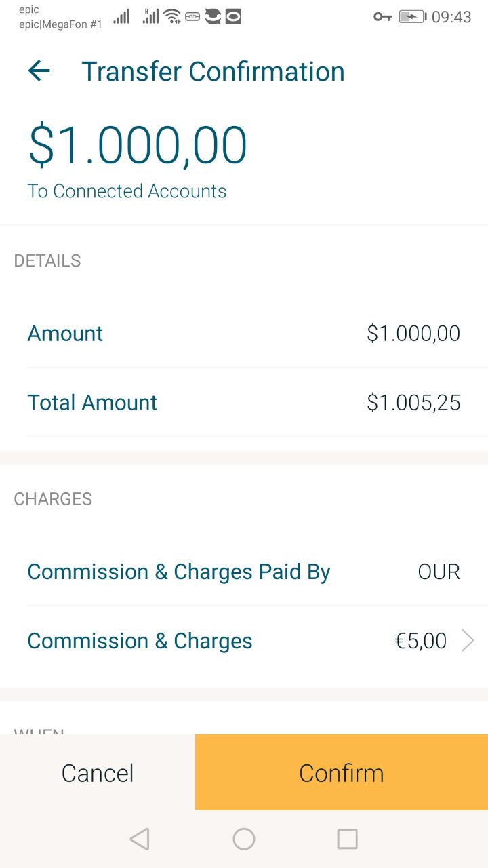Tap the Android home circle button

click(244, 839)
